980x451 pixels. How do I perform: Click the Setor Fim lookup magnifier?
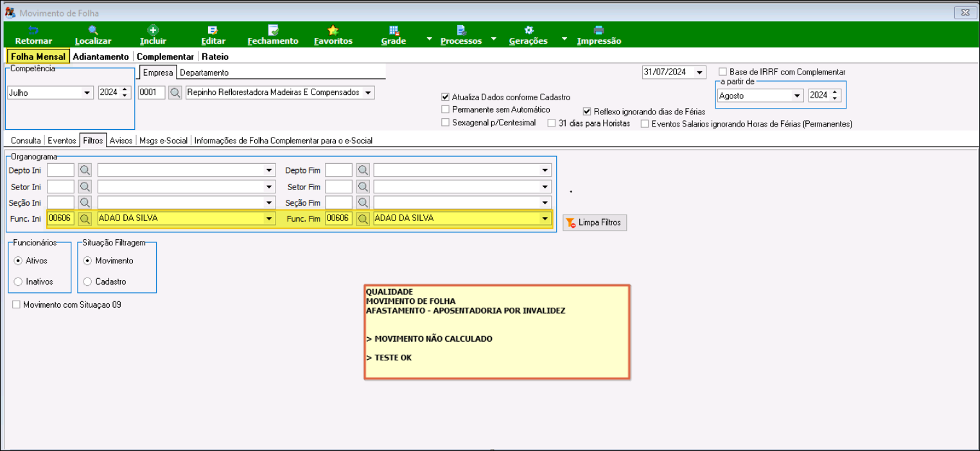point(363,187)
